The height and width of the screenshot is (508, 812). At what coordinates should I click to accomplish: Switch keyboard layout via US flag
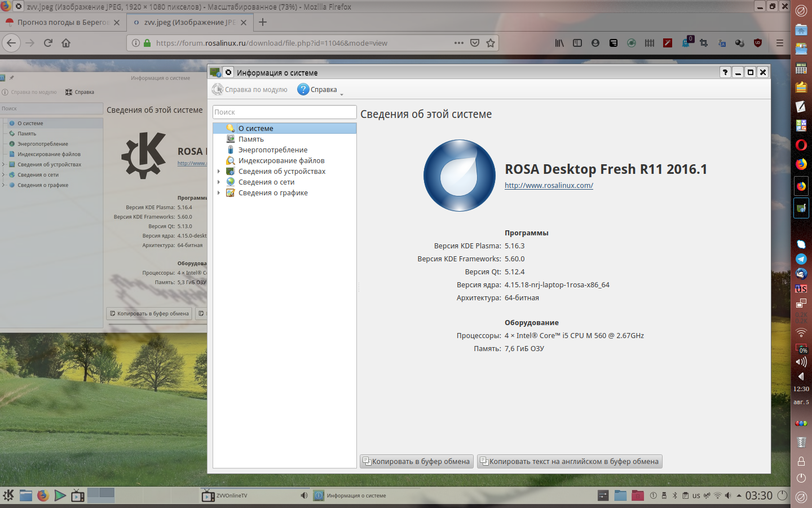pos(801,288)
